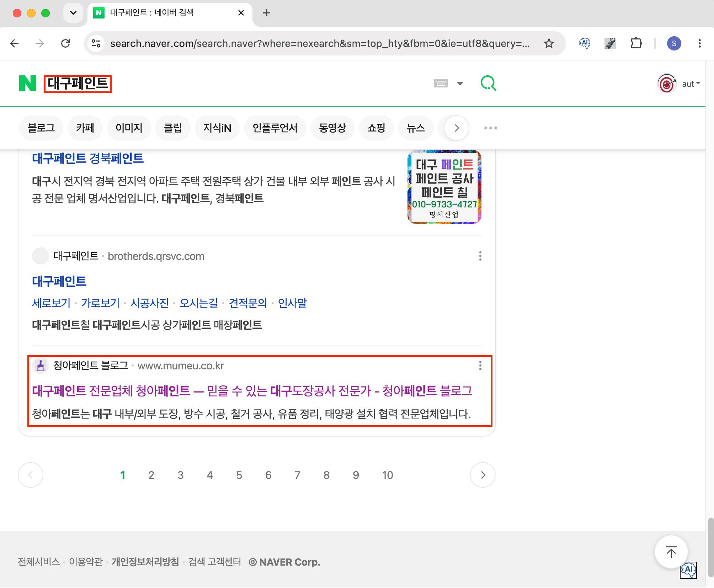This screenshot has width=714, height=588.
Task: Click next page arrow in pagination
Action: click(483, 475)
